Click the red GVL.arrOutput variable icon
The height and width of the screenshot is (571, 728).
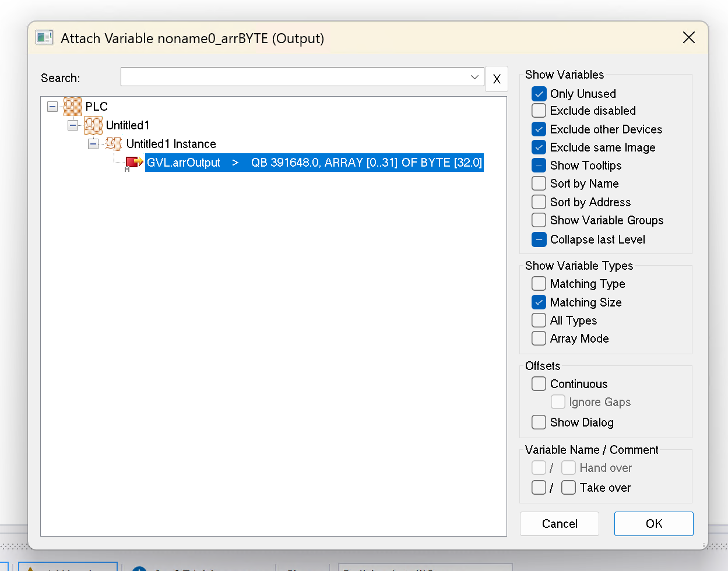[x=134, y=163]
